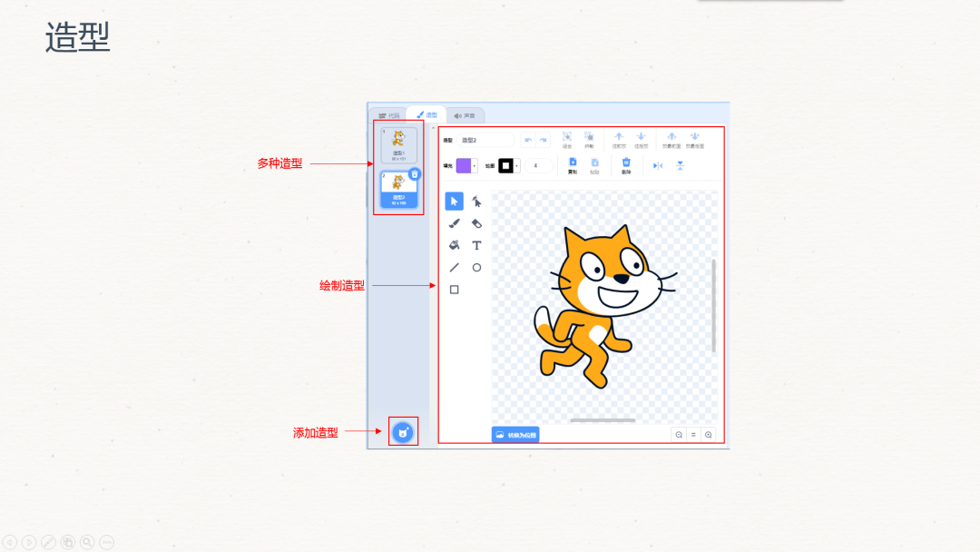
Task: Click the Undo arrow
Action: coord(528,140)
